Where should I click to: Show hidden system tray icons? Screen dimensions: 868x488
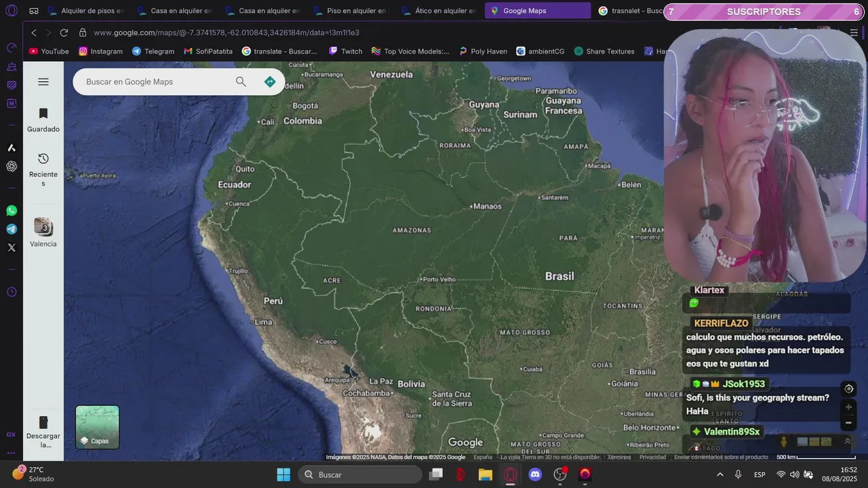pyautogui.click(x=719, y=474)
